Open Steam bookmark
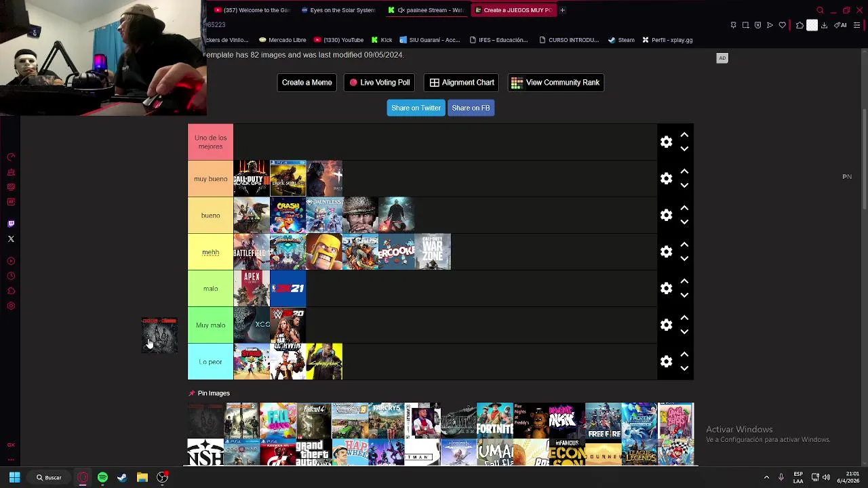This screenshot has height=488, width=868. click(x=621, y=40)
